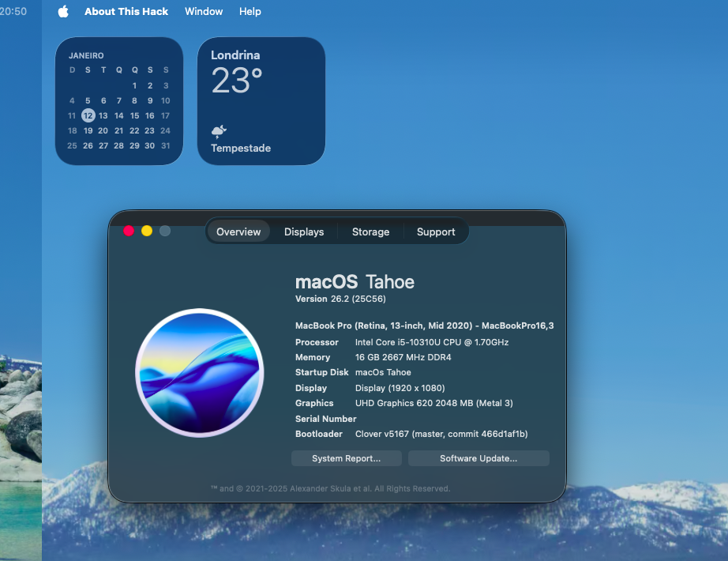Select today's date 12 in calendar
The height and width of the screenshot is (561, 728).
pyautogui.click(x=88, y=115)
